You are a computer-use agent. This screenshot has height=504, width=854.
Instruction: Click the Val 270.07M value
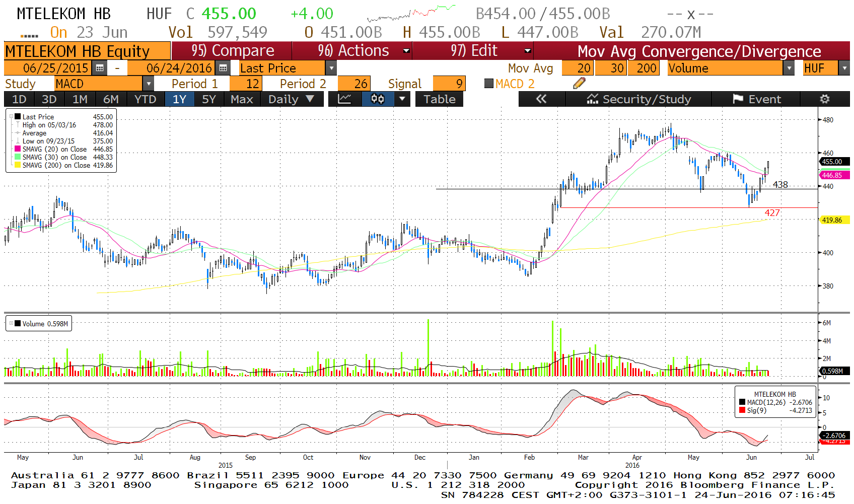click(671, 32)
